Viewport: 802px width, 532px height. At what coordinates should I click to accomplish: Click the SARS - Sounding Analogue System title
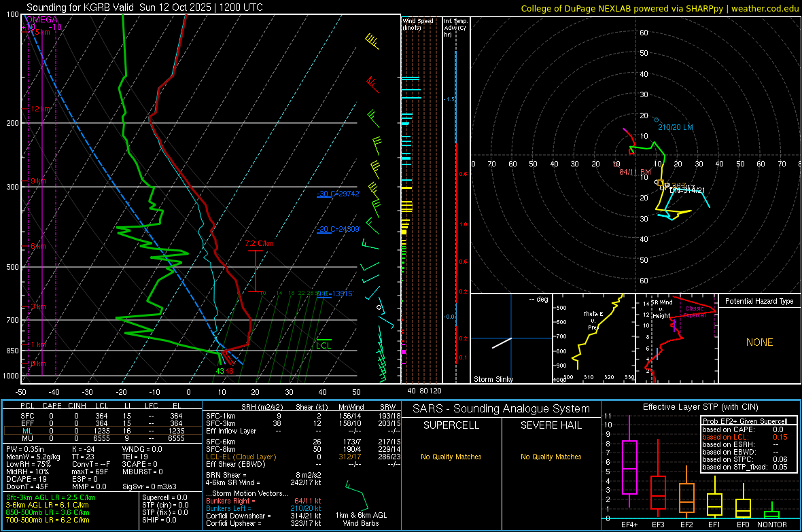pos(502,409)
